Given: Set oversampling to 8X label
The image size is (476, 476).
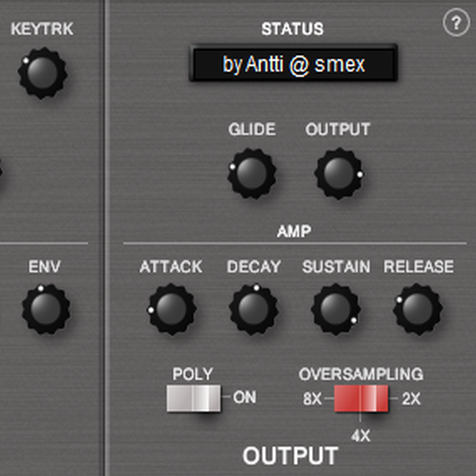Looking at the screenshot, I should tap(312, 399).
